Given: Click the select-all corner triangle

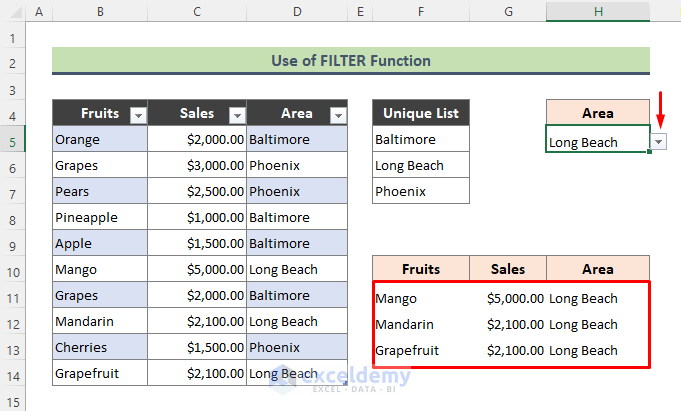Looking at the screenshot, I should tap(13, 12).
